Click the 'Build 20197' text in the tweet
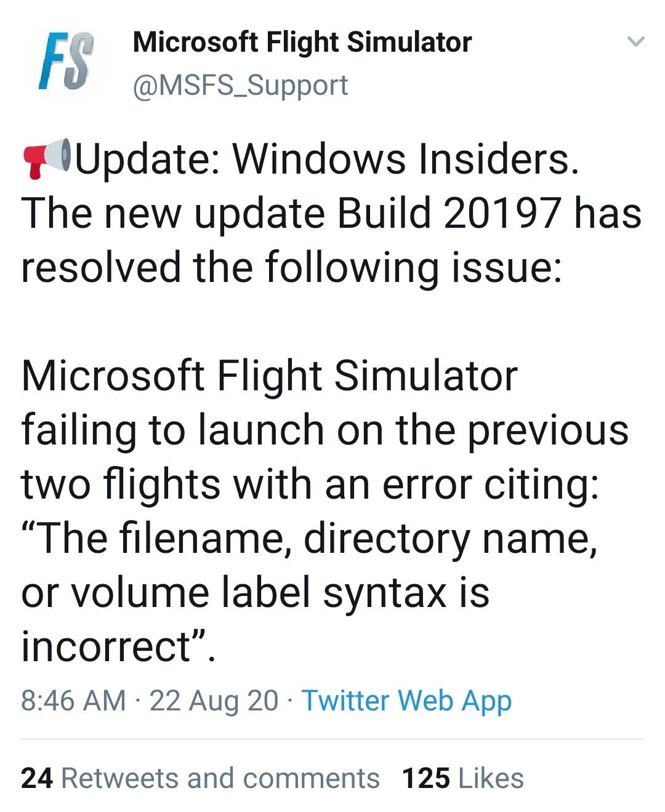Viewport: 665px width, 812px height. [448, 213]
